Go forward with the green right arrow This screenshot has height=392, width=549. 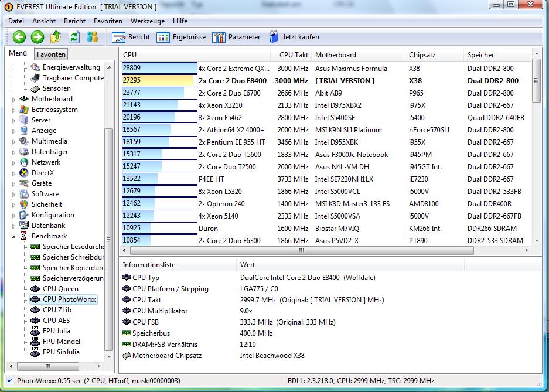click(x=37, y=37)
